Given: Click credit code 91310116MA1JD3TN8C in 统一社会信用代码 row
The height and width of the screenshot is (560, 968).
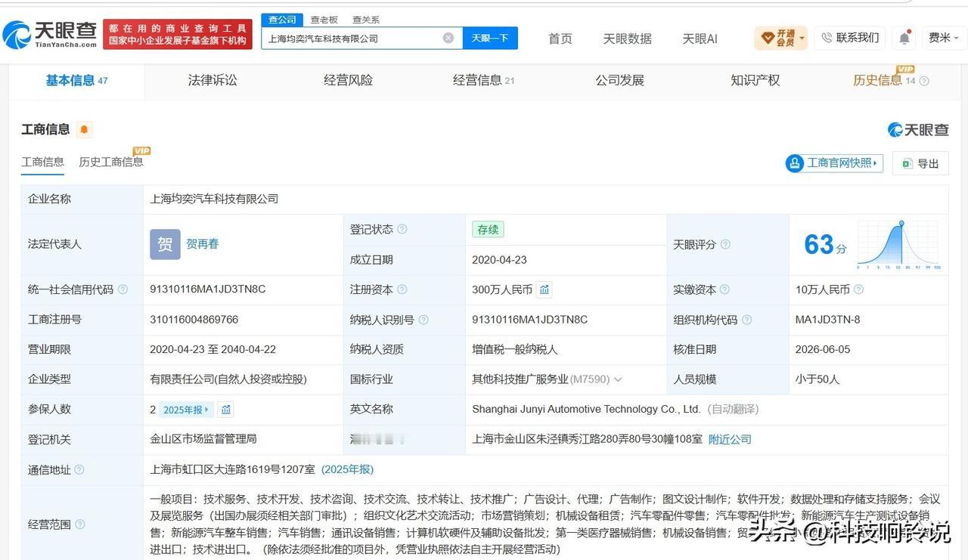Looking at the screenshot, I should tap(208, 289).
